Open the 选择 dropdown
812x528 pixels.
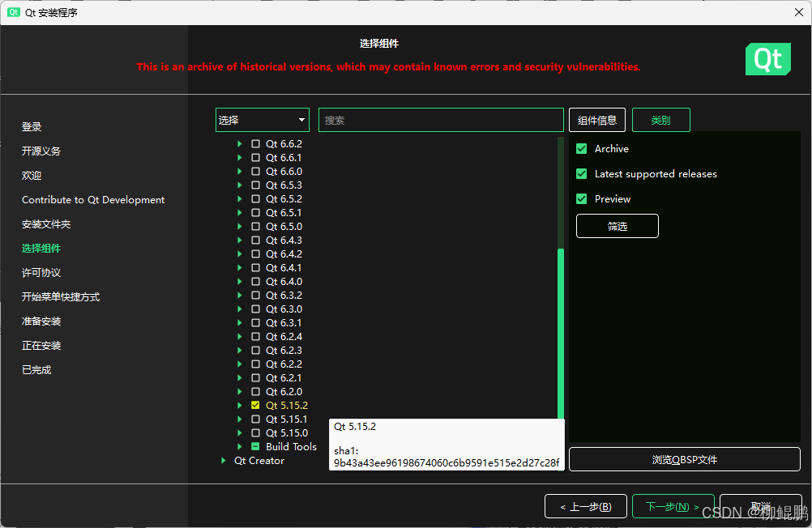[x=263, y=120]
